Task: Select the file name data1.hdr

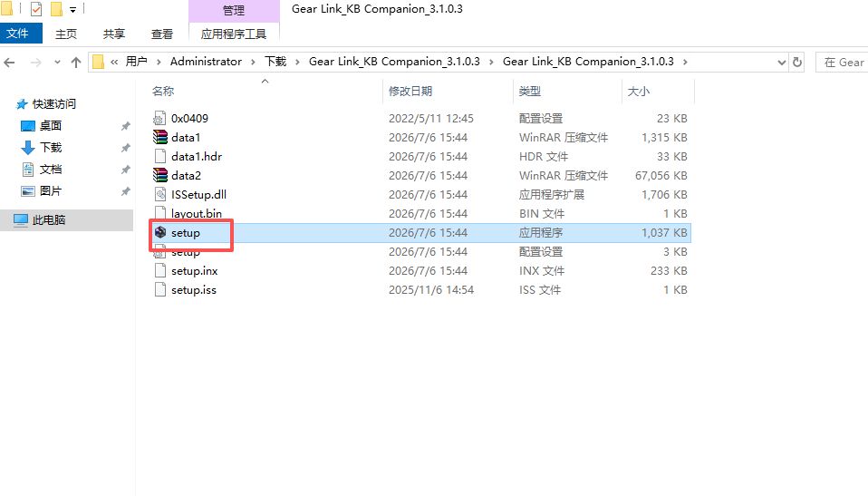Action: (197, 156)
